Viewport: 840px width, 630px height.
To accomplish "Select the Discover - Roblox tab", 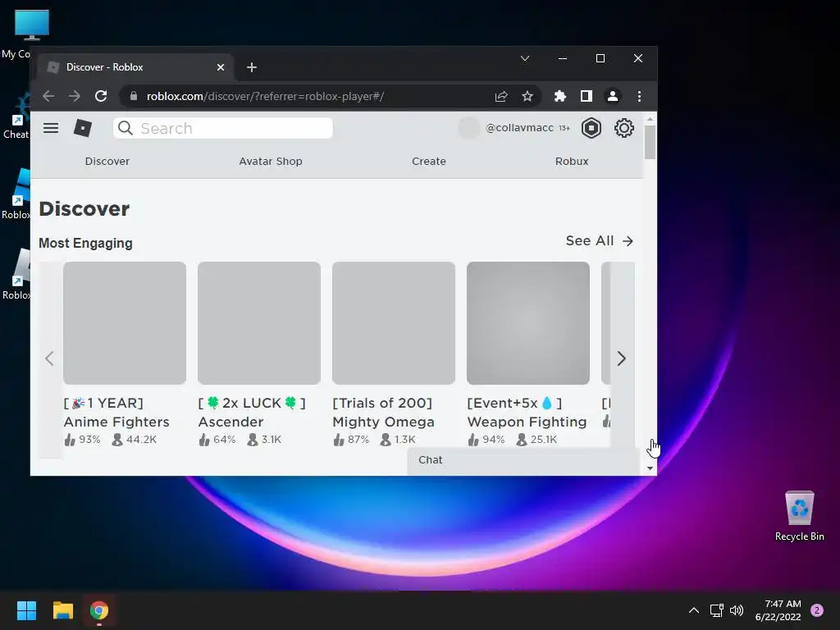I will [135, 67].
